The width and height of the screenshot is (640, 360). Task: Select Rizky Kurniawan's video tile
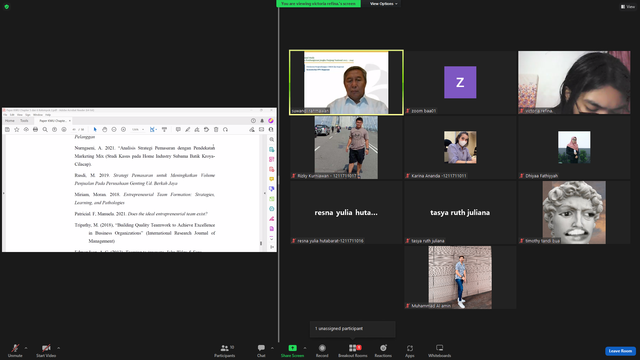coord(346,147)
